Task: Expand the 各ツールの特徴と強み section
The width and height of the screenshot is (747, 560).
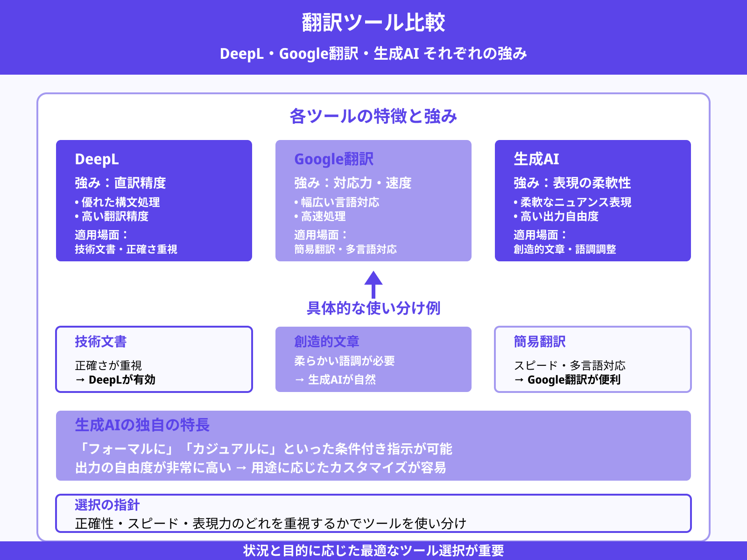Action: click(373, 116)
